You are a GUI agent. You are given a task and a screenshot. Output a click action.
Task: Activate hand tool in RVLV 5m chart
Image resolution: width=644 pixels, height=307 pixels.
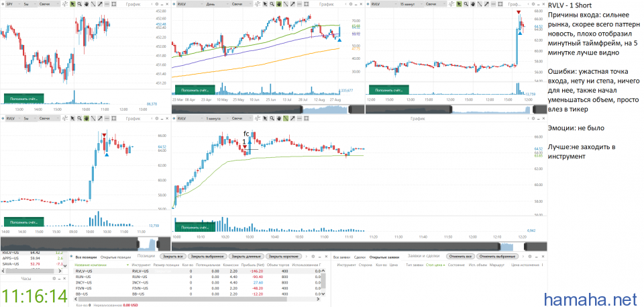(87, 118)
